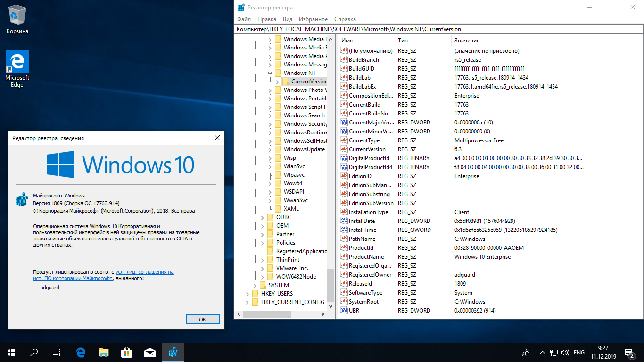Open the Файл menu
The image size is (644, 362).
244,19
